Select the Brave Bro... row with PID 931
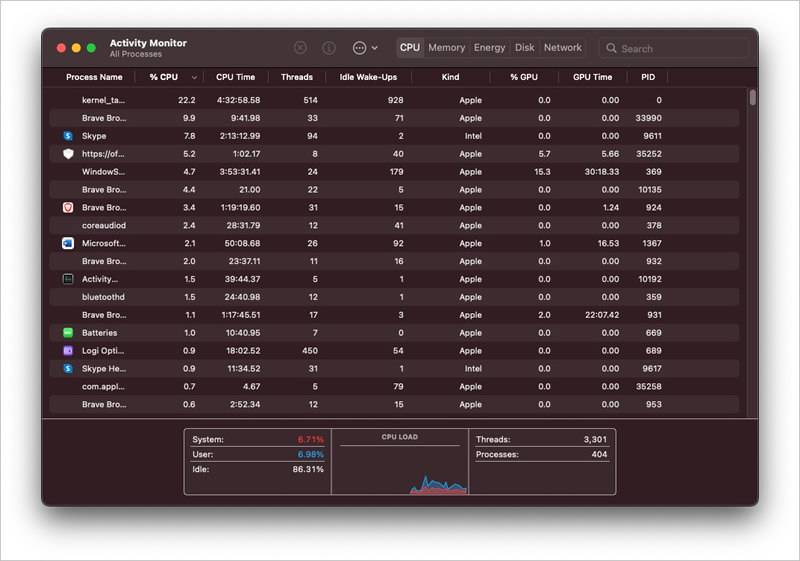The width and height of the screenshot is (800, 561). point(394,315)
